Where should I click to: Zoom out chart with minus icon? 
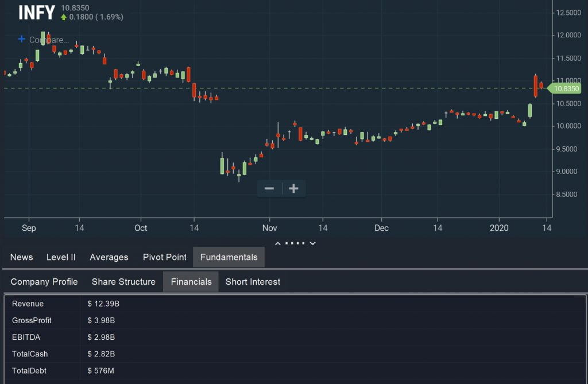(269, 188)
